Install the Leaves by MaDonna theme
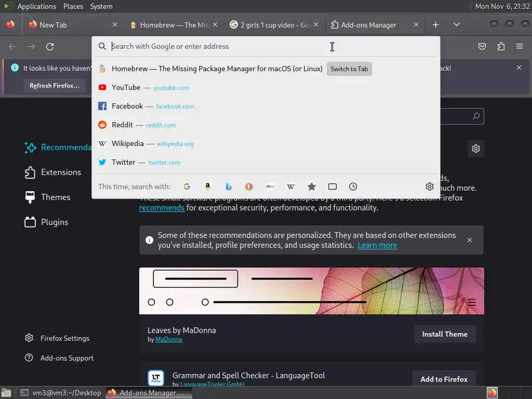The height and width of the screenshot is (399, 532). [x=445, y=334]
